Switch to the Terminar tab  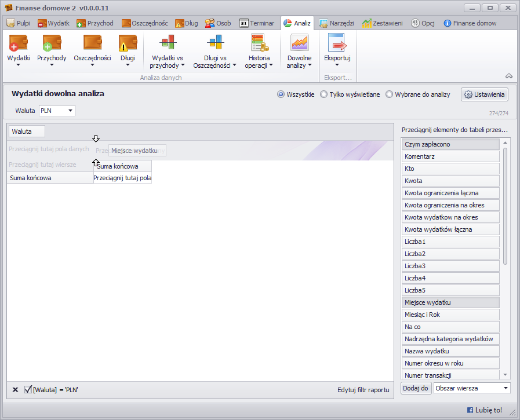click(257, 23)
